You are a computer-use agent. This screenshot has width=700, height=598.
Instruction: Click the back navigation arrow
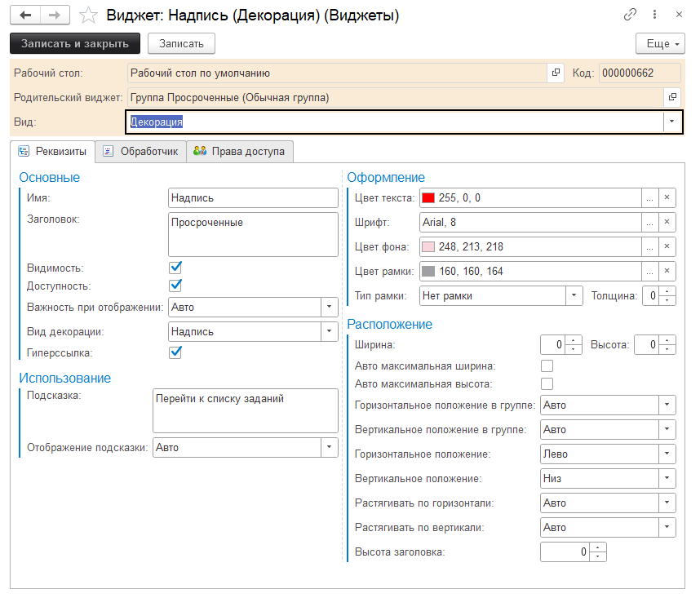pos(25,16)
